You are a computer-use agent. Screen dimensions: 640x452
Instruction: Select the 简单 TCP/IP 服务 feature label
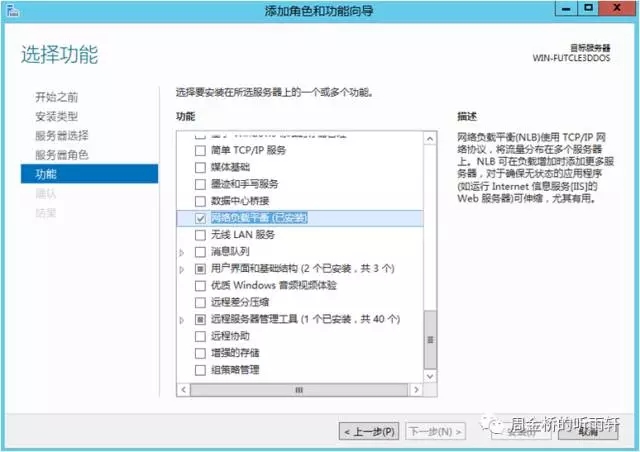(x=248, y=151)
